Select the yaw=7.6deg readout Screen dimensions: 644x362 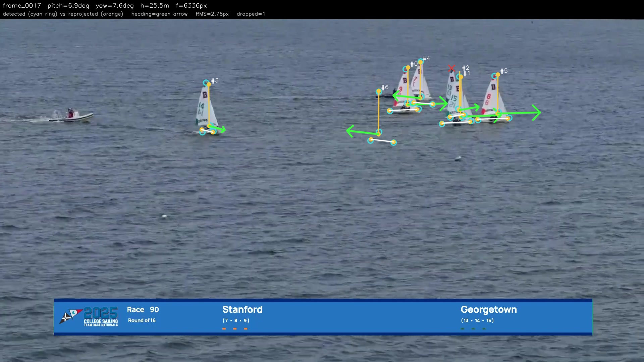115,6
